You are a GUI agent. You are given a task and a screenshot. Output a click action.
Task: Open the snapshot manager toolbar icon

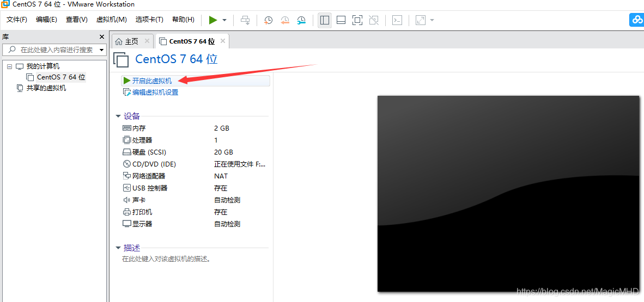(301, 20)
